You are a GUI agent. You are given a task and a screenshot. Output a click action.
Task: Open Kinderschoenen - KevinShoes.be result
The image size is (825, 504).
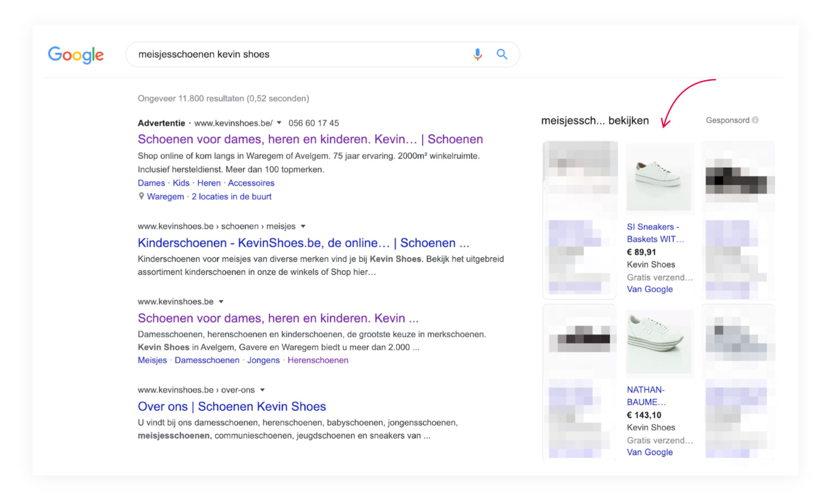point(303,243)
